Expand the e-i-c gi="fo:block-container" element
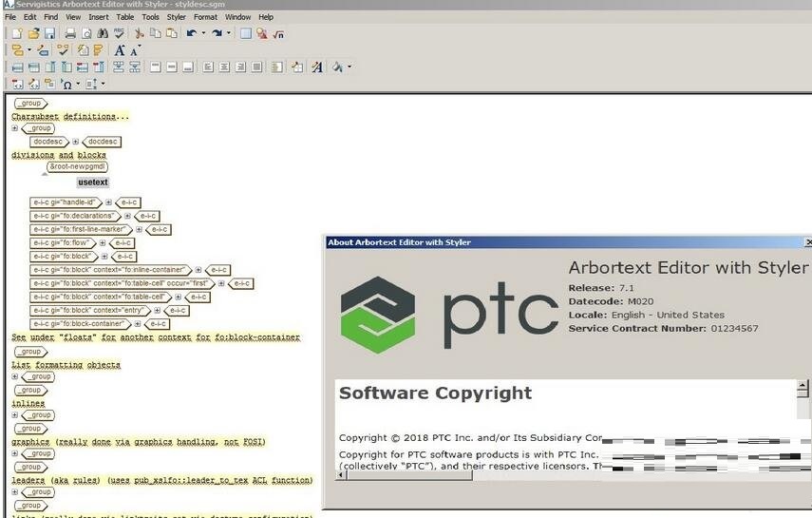 pyautogui.click(x=138, y=323)
